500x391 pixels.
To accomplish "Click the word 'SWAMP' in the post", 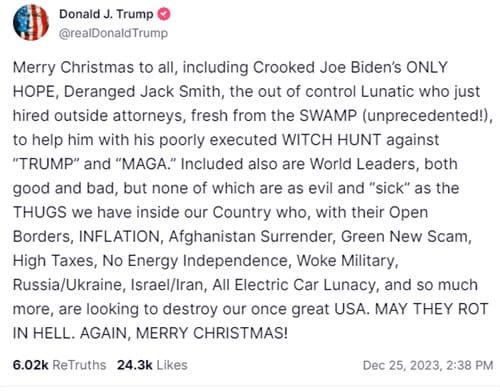I will point(328,116).
